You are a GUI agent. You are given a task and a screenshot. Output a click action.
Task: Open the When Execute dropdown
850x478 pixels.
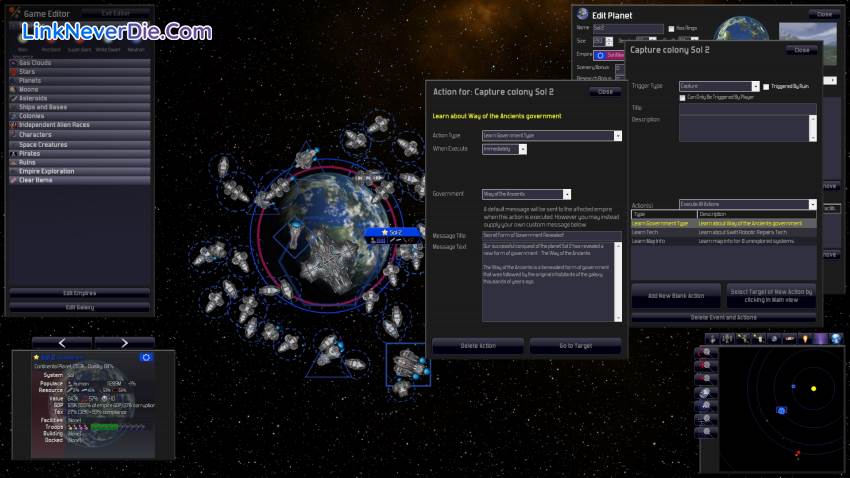tap(504, 149)
